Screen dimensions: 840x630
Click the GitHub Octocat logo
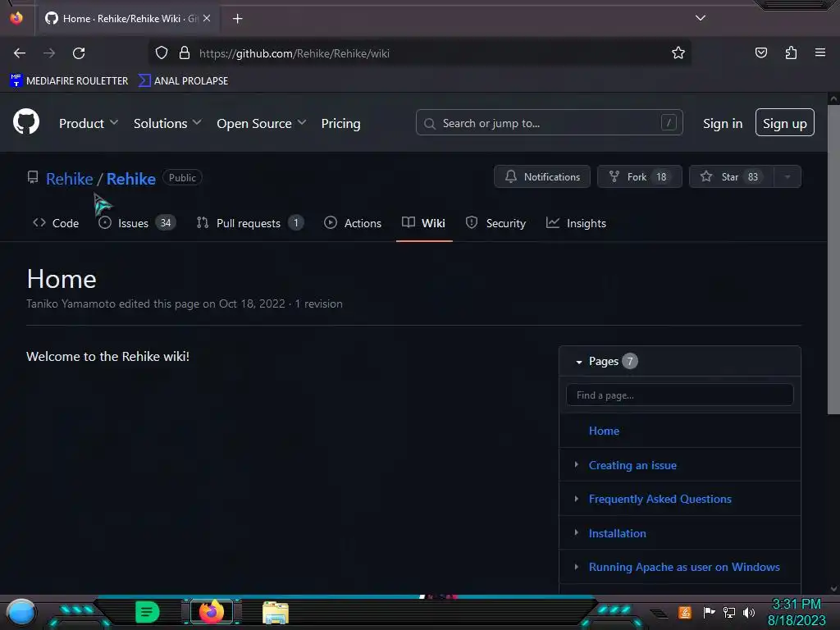point(26,122)
